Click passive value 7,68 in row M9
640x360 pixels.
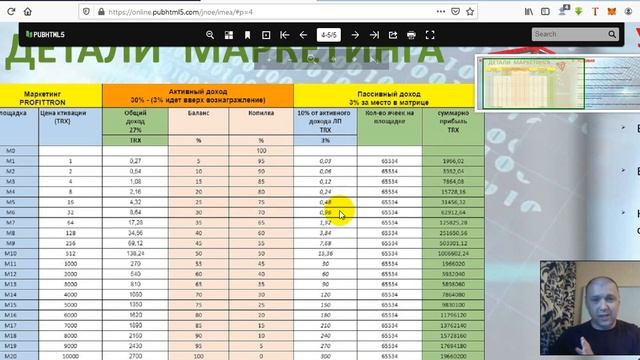pyautogui.click(x=325, y=243)
